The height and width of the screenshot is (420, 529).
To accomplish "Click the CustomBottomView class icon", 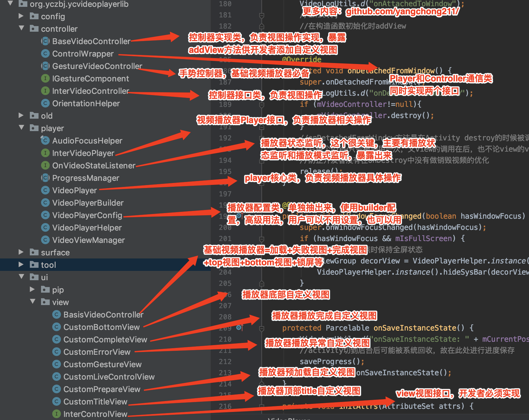I will coord(57,327).
